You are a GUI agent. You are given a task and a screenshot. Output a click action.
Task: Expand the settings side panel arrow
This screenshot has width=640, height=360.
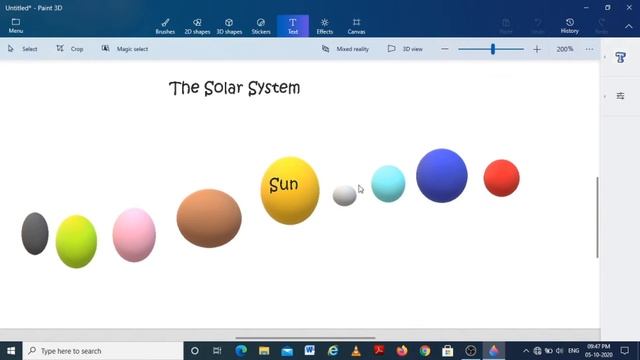click(605, 96)
